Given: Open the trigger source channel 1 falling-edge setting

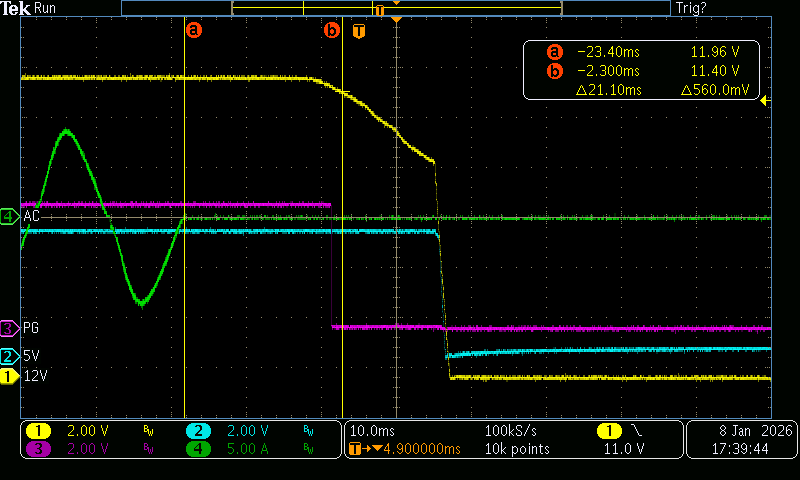Looking at the screenshot, I should [620, 430].
